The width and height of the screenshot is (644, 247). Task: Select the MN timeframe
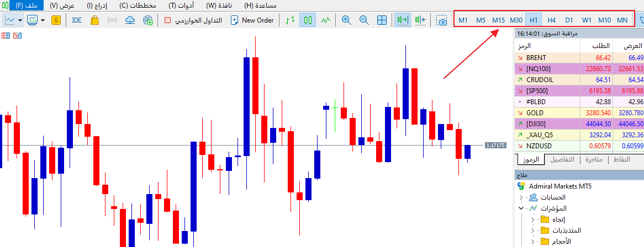point(622,20)
